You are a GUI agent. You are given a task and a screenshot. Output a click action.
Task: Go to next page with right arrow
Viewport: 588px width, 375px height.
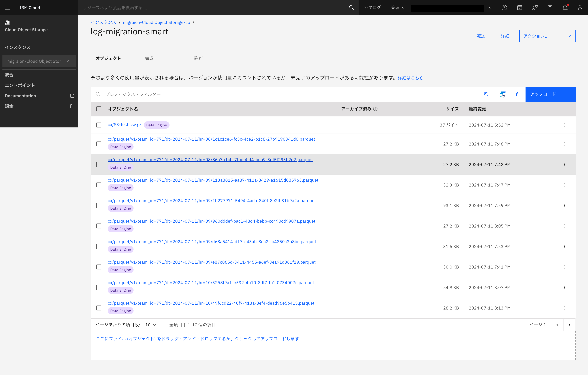[570, 325]
